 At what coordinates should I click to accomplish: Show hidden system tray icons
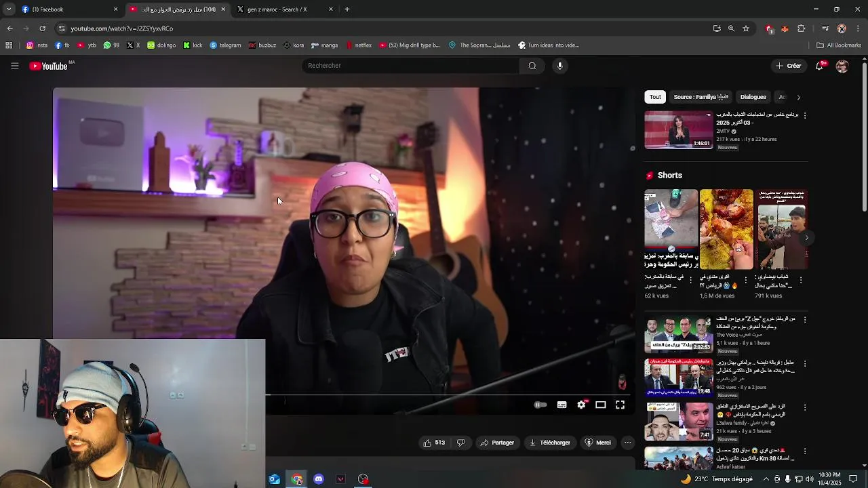coord(766,479)
